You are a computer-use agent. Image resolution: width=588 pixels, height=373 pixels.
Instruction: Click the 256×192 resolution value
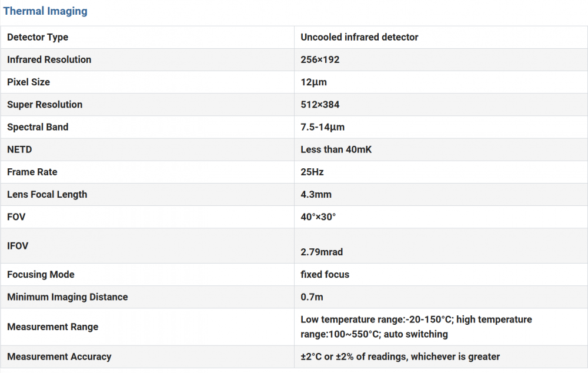click(x=320, y=59)
